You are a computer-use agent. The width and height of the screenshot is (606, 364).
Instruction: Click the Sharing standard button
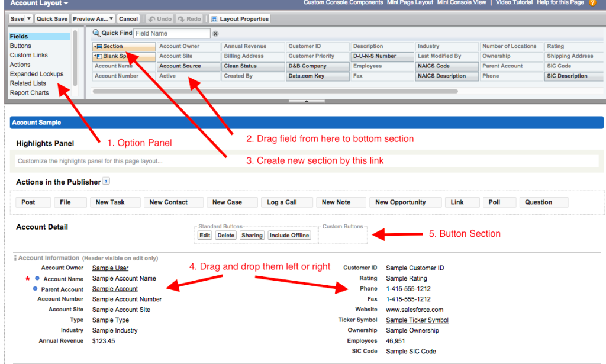coord(252,236)
